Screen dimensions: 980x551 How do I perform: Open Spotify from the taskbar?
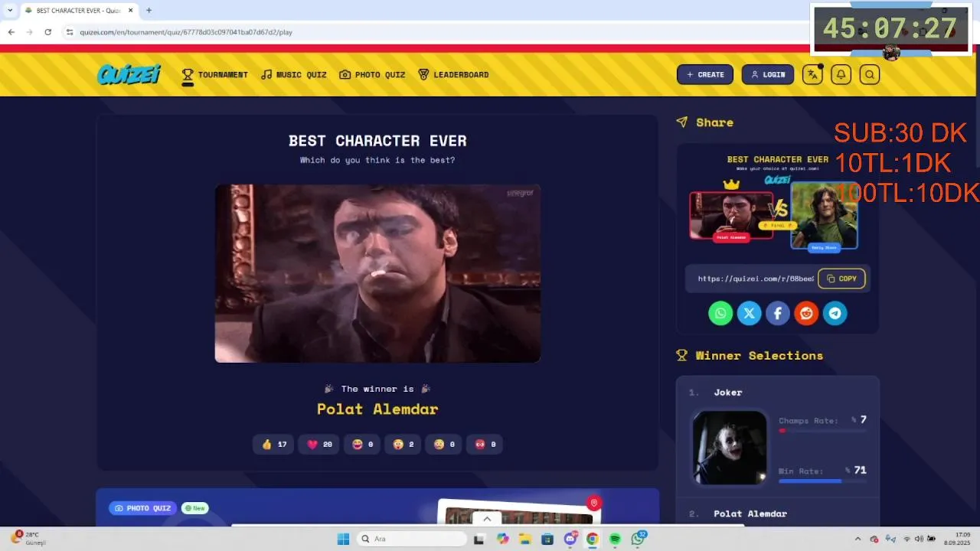tap(615, 539)
